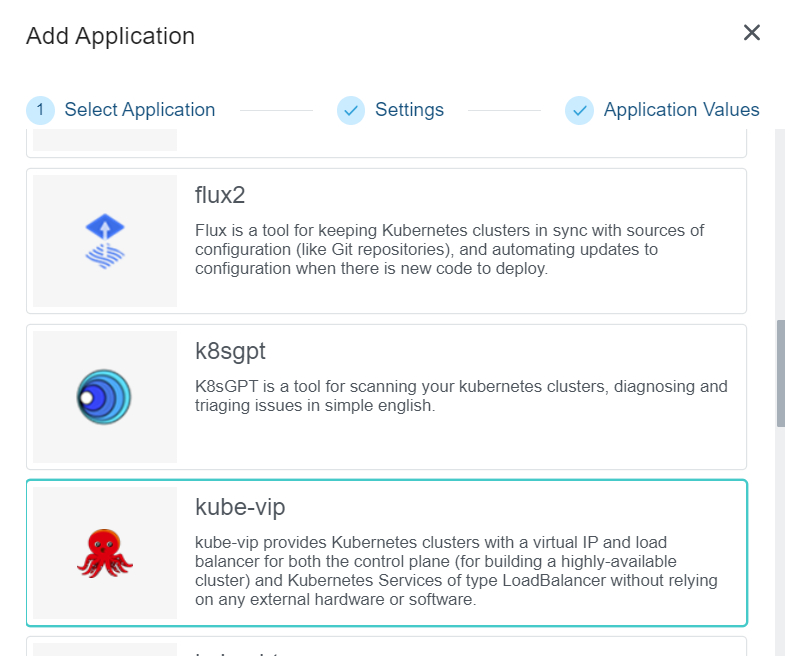Pick the kube-vip application heading
The image size is (785, 672).
[240, 507]
